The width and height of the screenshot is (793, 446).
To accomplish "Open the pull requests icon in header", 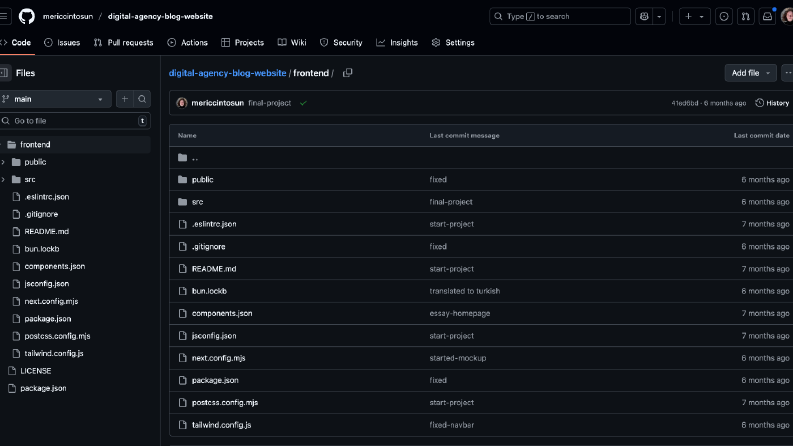I will point(745,16).
